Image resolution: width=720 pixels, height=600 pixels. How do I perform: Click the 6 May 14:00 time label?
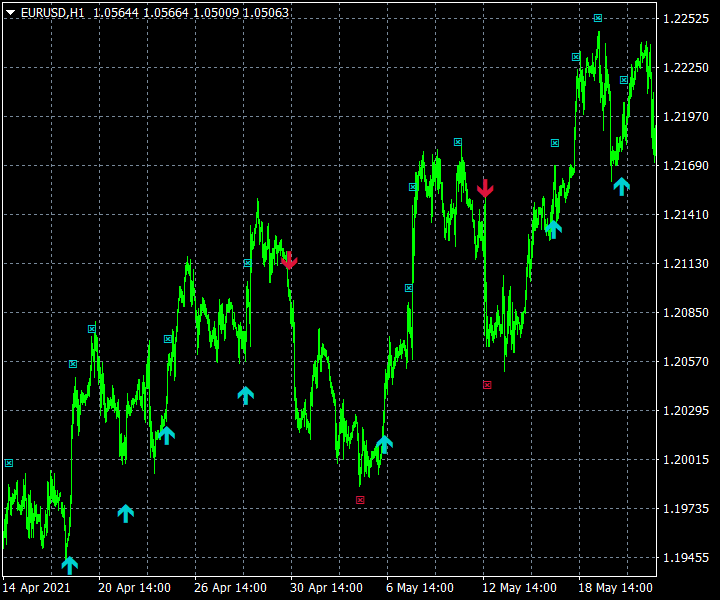point(420,588)
